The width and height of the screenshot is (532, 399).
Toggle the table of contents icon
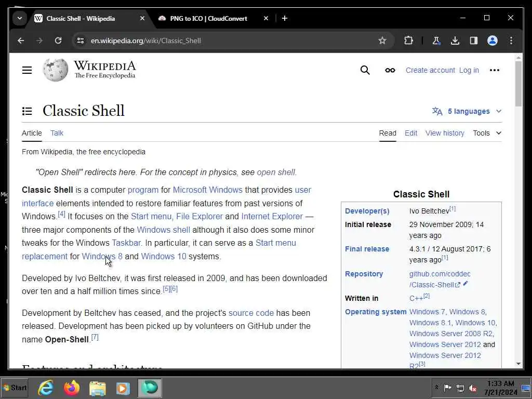27,111
